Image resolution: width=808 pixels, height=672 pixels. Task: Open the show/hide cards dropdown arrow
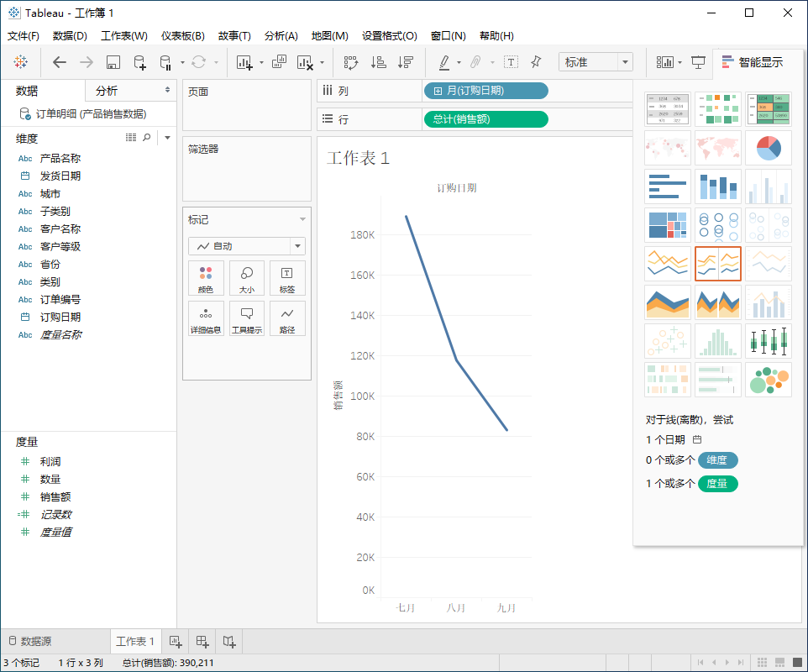(x=679, y=63)
